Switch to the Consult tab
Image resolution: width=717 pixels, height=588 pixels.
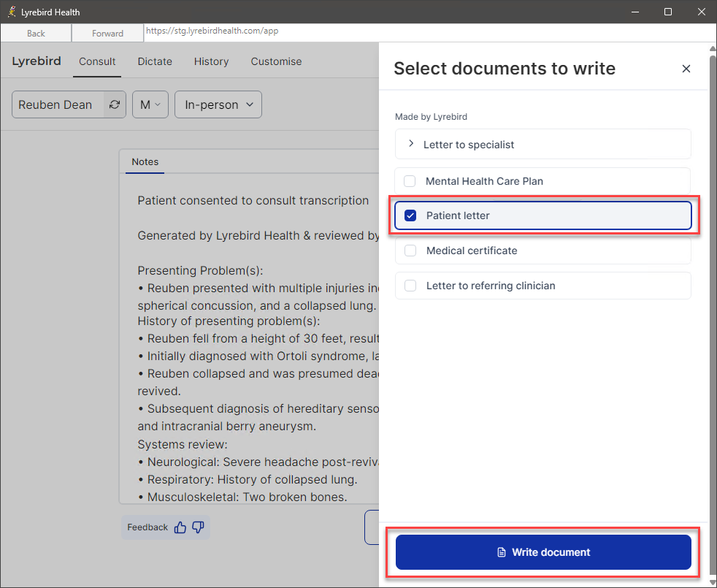[x=97, y=61]
